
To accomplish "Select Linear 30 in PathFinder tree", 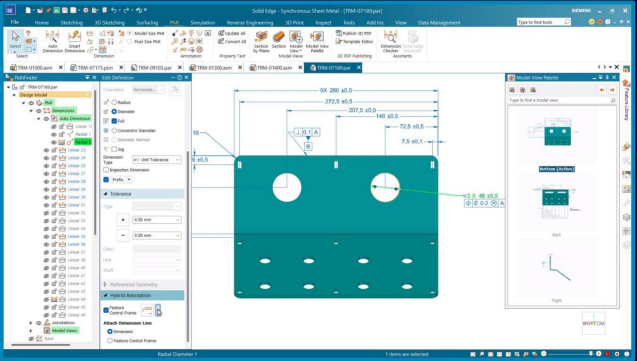I will pyautogui.click(x=76, y=197).
